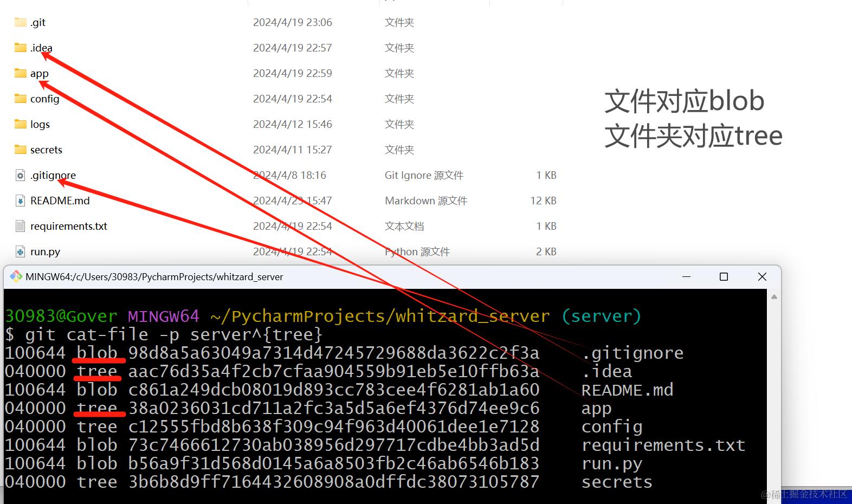Viewport: 852px width, 504px height.
Task: Click the Git Bash icon in terminal title bar
Action: point(16,276)
